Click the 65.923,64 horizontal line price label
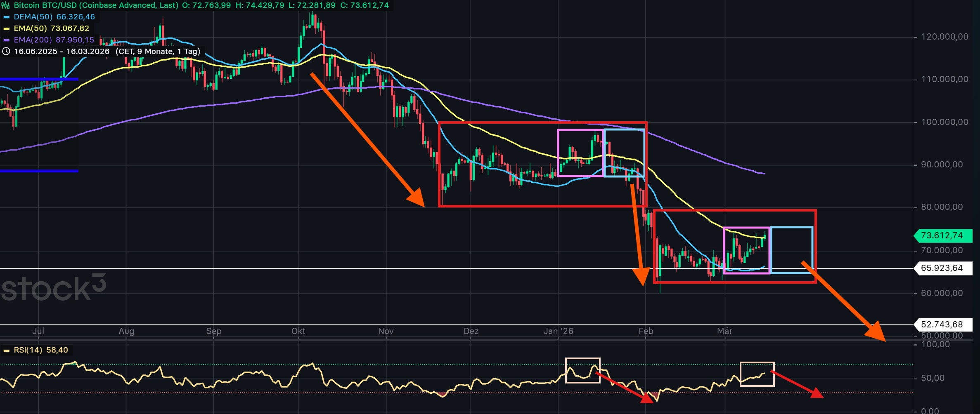 [943, 268]
